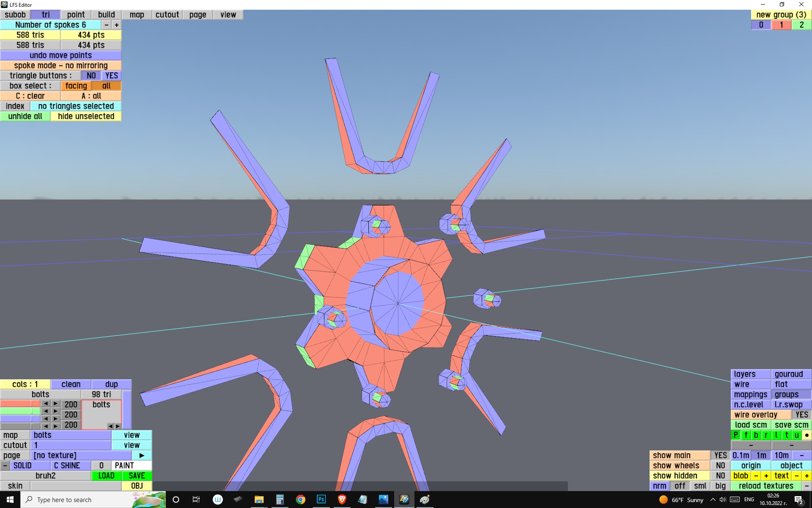
Task: Open Chrome from the taskbar
Action: click(300, 500)
